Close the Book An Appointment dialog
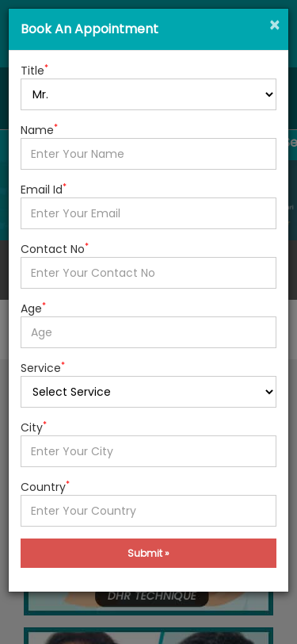Image resolution: width=297 pixels, height=644 pixels. click(x=275, y=25)
